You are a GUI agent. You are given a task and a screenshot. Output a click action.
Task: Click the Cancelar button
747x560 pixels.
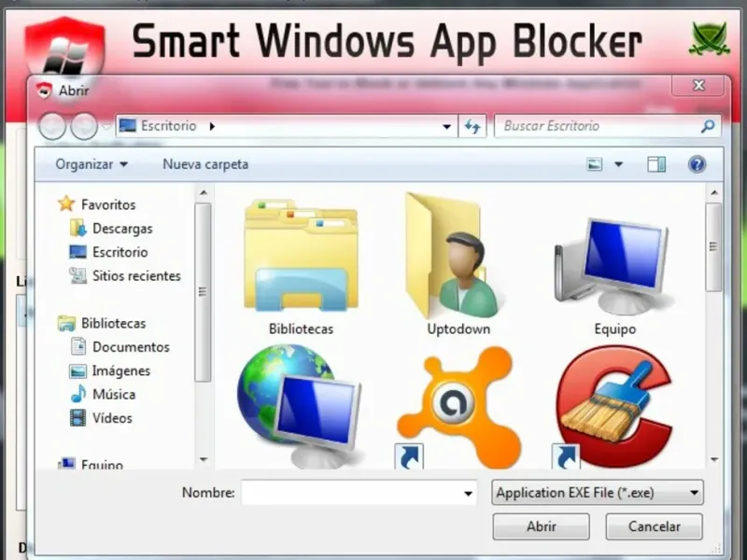tap(655, 526)
